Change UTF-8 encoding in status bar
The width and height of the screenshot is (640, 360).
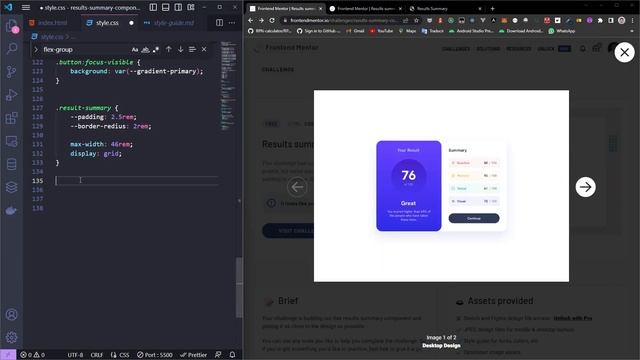[x=75, y=355]
